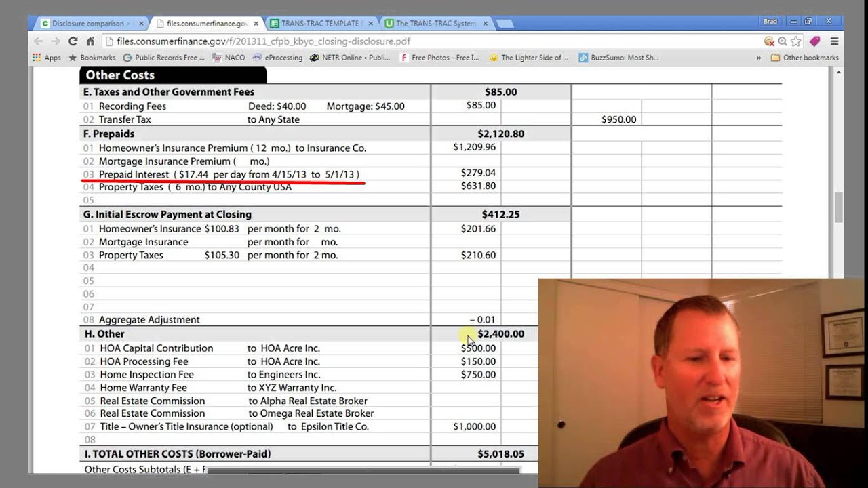This screenshot has height=488, width=868.
Task: Go back using the browser back arrow
Action: (39, 41)
